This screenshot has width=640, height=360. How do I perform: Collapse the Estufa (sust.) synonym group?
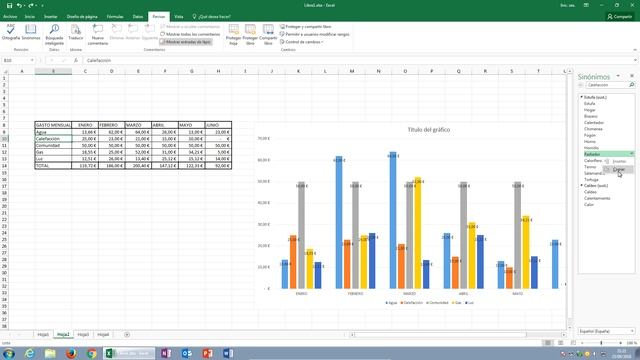(x=582, y=97)
